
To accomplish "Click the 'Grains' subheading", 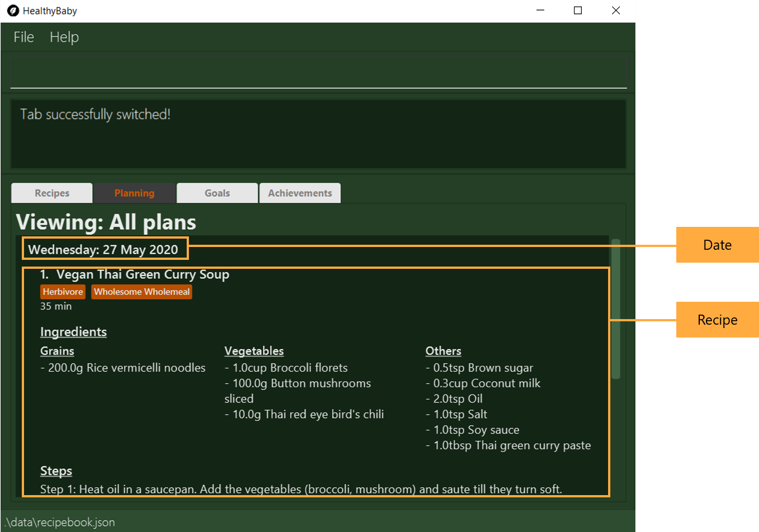I will pyautogui.click(x=57, y=351).
